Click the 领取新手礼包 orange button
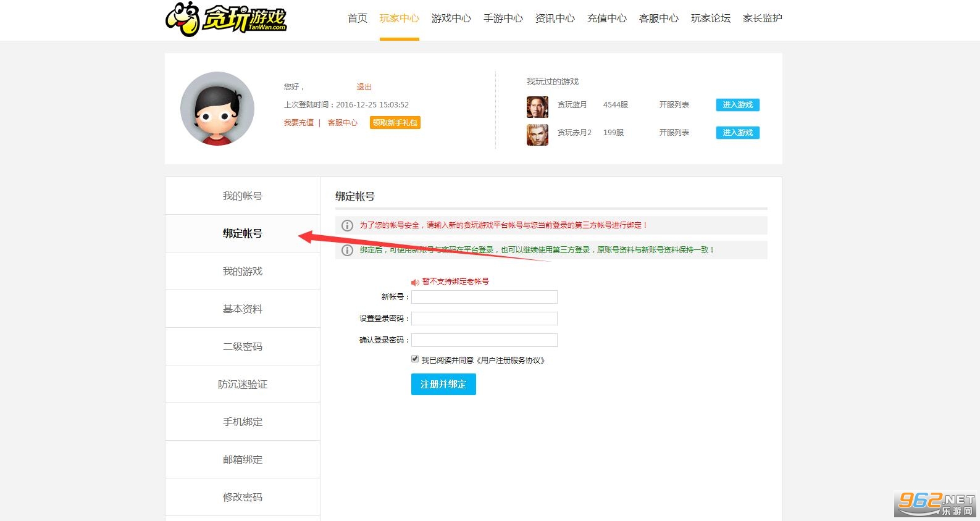Screen dimensions: 980x521 point(395,123)
